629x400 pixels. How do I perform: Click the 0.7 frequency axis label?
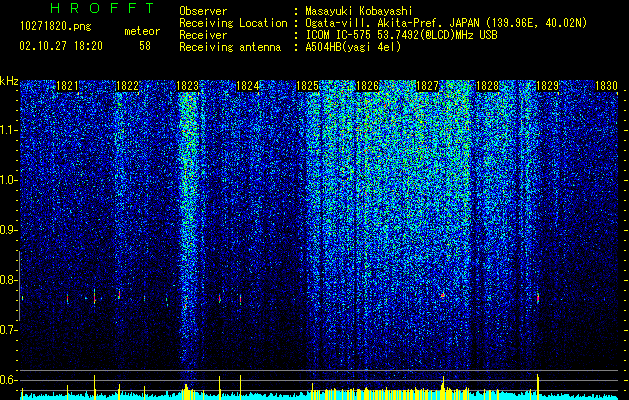(x=9, y=330)
